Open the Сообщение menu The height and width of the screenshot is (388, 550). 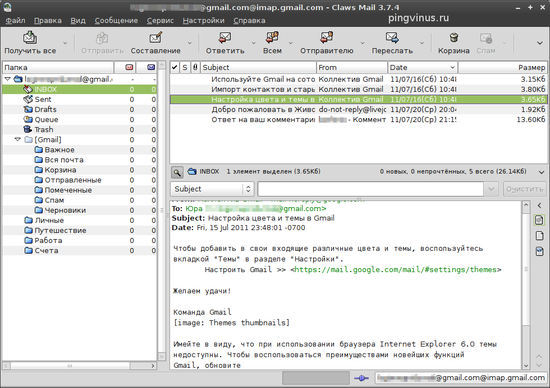click(116, 20)
